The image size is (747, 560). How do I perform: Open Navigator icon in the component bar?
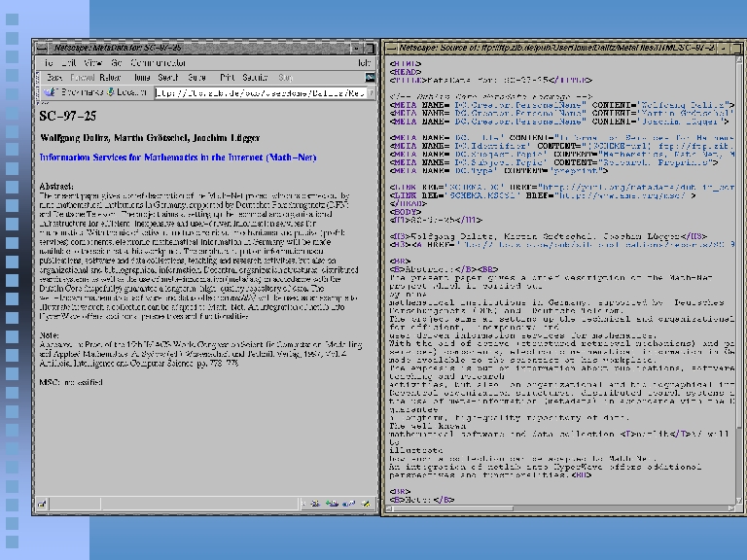click(314, 505)
